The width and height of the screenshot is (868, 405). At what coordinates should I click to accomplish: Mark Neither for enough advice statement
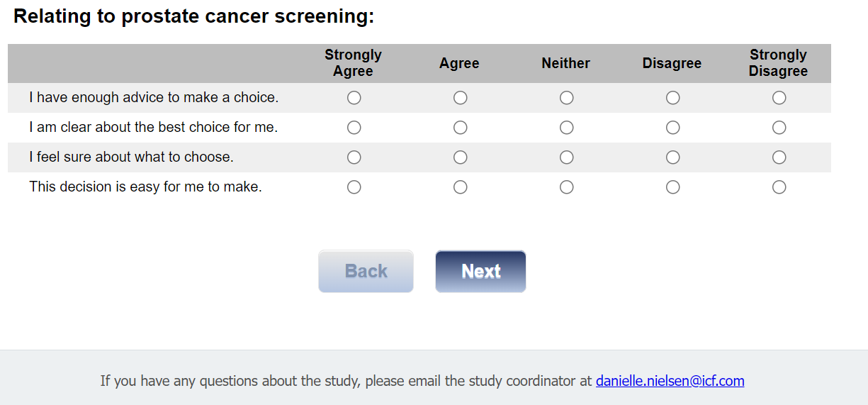pos(566,98)
